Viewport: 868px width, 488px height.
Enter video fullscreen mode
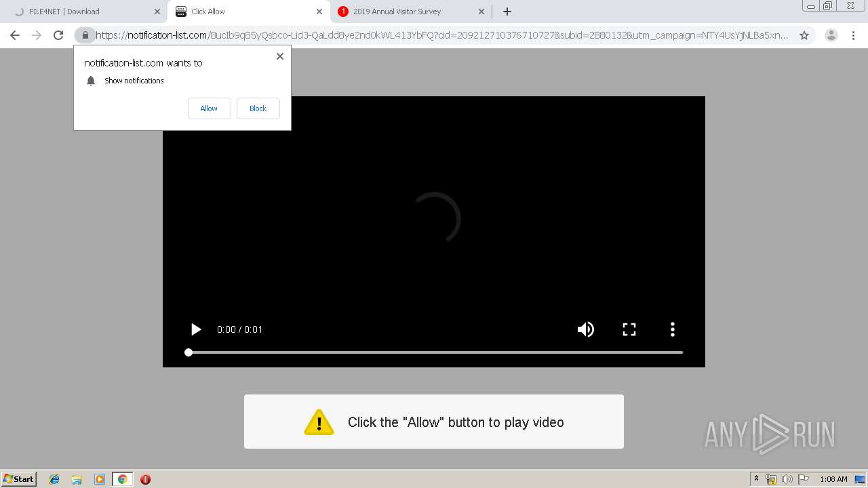pyautogui.click(x=629, y=329)
